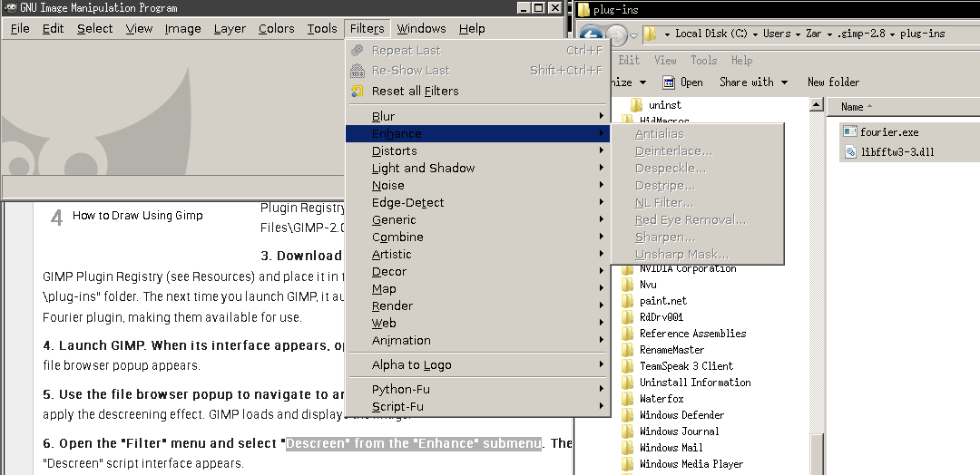Expand the Artistic filters submenu

(x=477, y=254)
